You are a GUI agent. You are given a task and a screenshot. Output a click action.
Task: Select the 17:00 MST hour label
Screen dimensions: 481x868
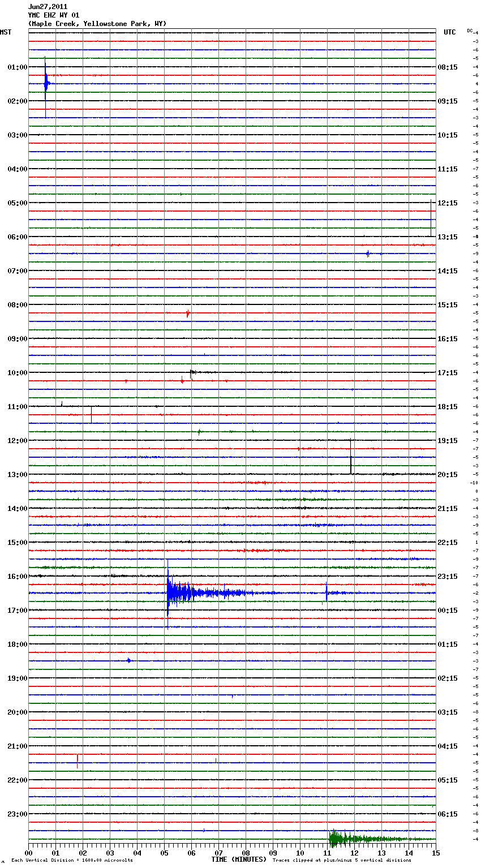pyautogui.click(x=18, y=610)
